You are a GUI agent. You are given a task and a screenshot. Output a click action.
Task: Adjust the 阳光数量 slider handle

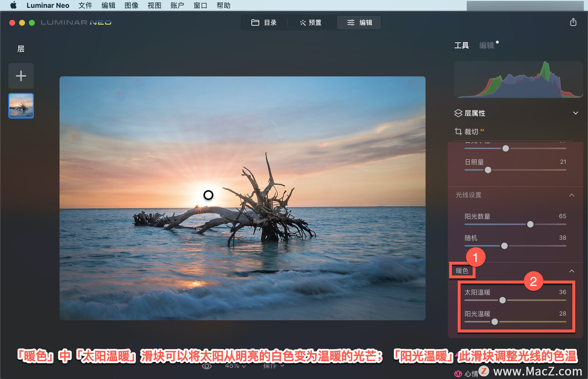coord(530,224)
